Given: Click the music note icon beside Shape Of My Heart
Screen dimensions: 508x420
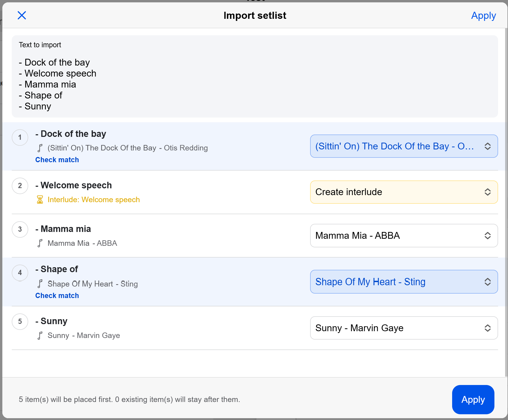Looking at the screenshot, I should click(x=40, y=284).
